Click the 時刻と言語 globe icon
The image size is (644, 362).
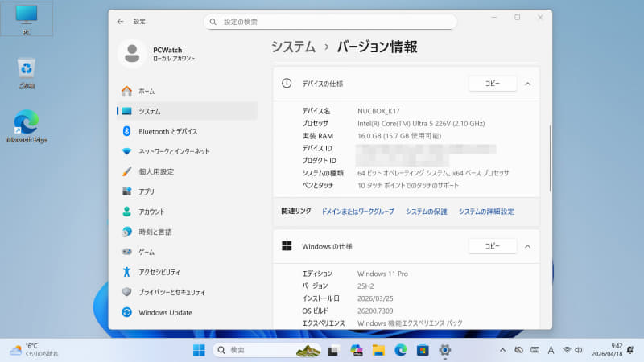(127, 232)
